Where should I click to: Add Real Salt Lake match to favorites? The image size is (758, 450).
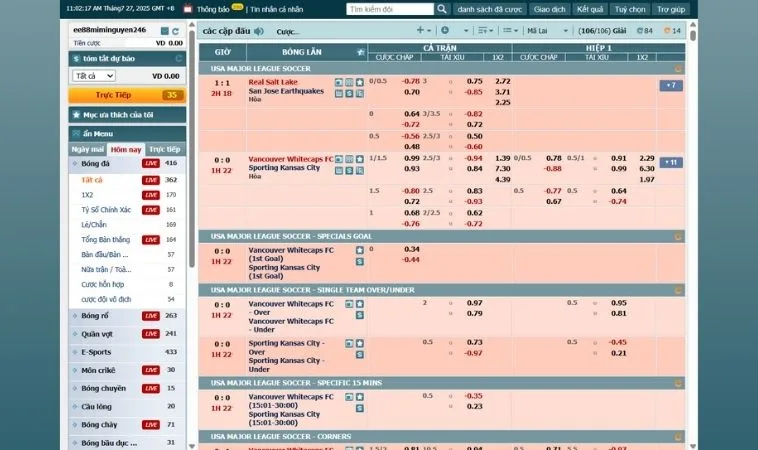[x=359, y=81]
